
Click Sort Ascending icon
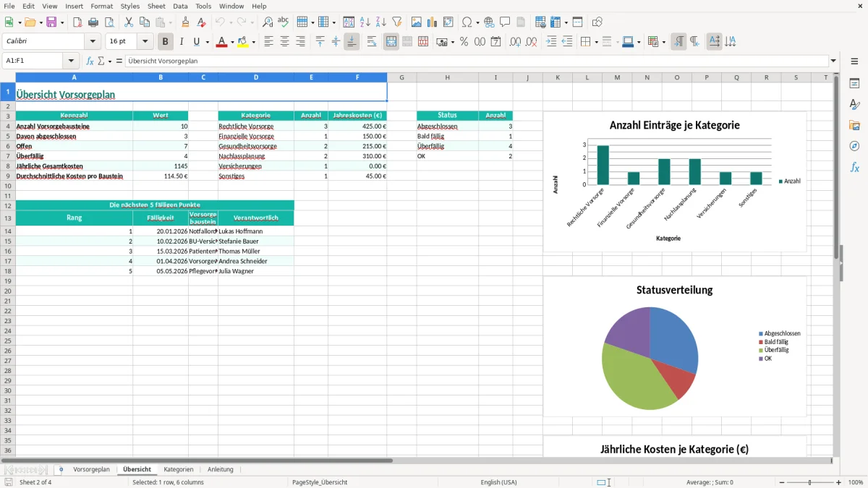tap(365, 22)
